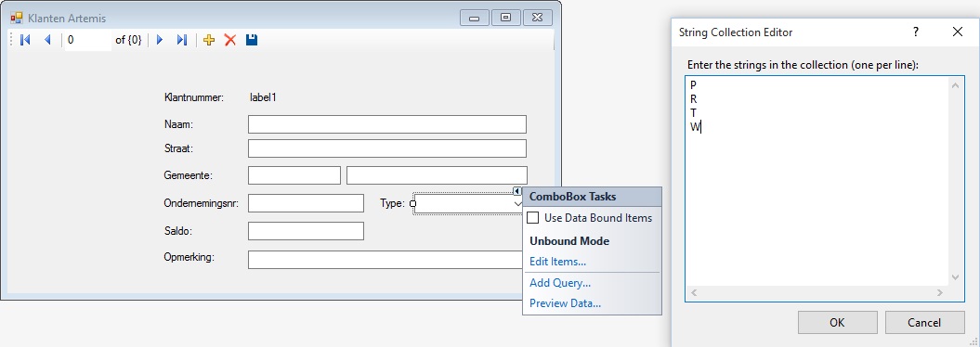The image size is (980, 347).
Task: Click Preview Data link
Action: coord(565,303)
